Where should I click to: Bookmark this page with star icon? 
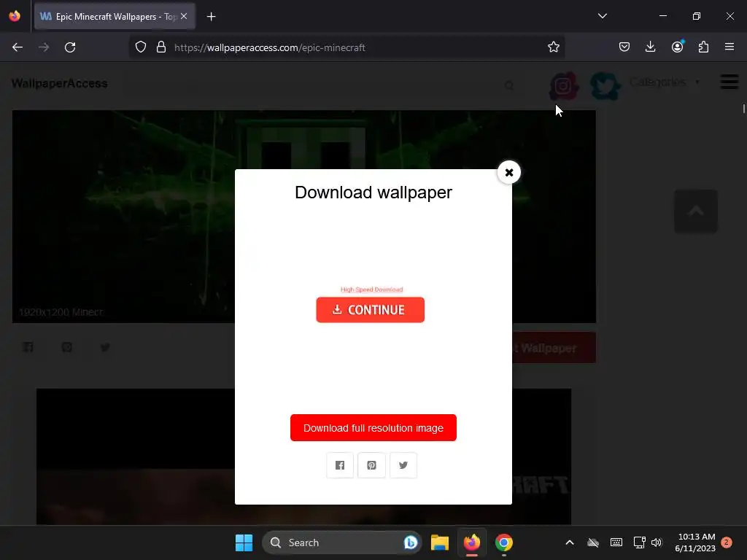point(553,47)
